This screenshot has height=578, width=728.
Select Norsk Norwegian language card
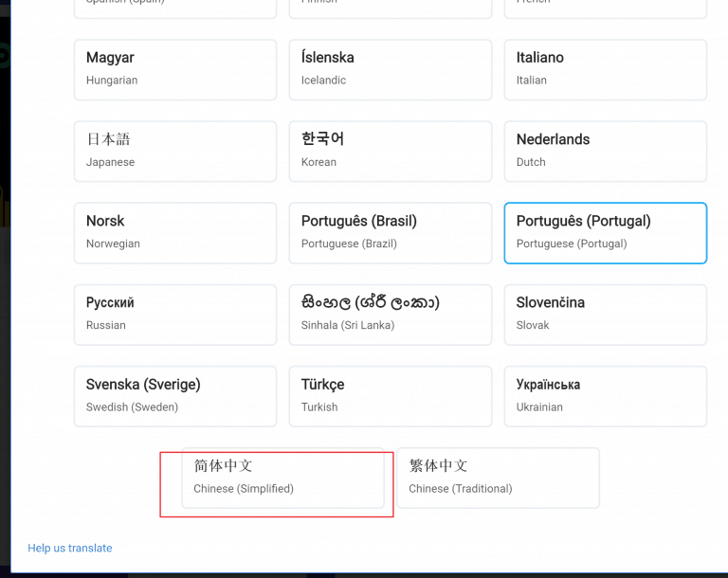click(175, 232)
